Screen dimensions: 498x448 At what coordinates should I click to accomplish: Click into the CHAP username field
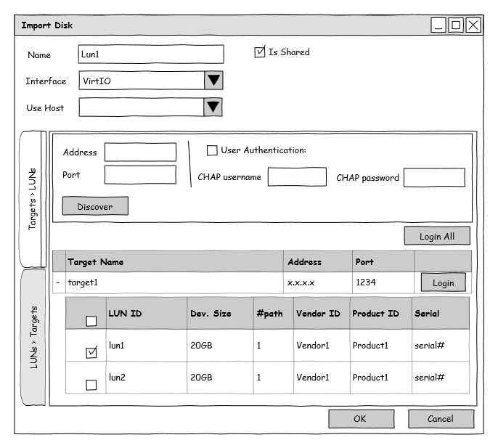297,177
